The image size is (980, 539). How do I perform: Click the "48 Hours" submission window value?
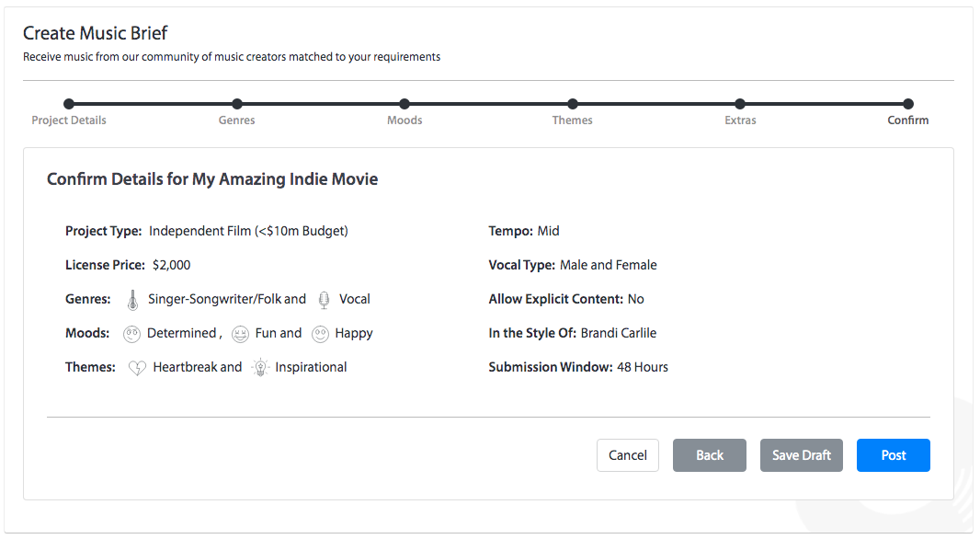point(643,367)
